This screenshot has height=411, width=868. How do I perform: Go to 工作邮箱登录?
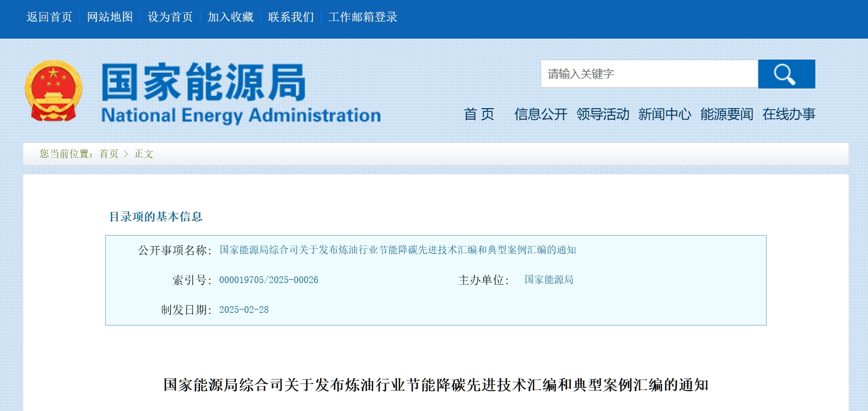point(363,17)
